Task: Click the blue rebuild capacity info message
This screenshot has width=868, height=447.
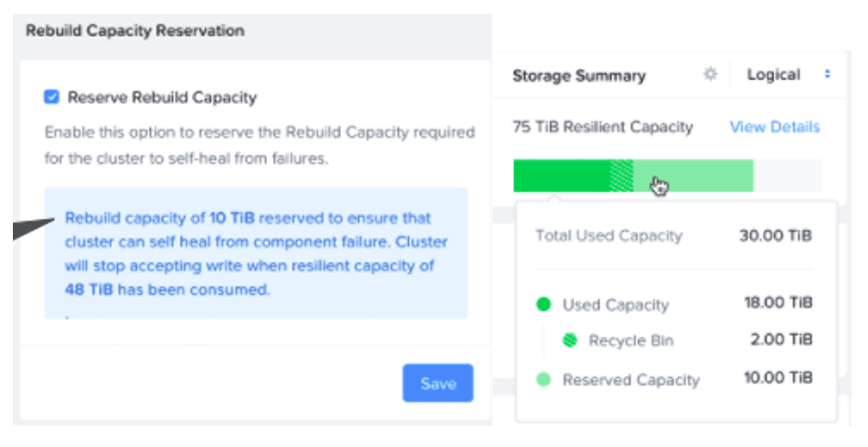Action: click(257, 253)
